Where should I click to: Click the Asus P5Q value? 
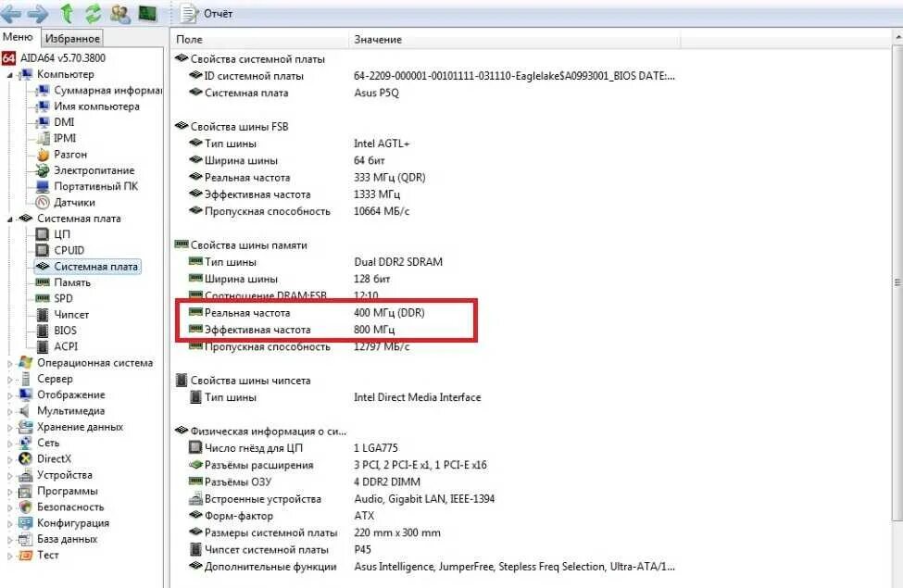click(x=376, y=93)
